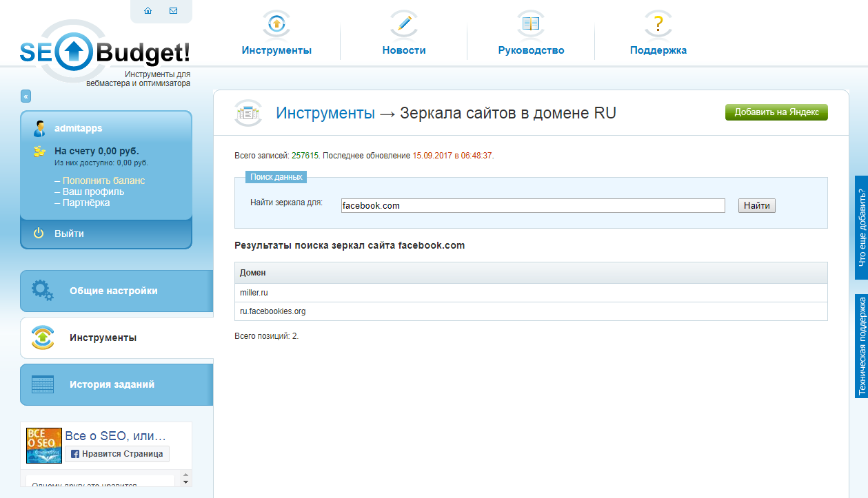Image resolution: width=868 pixels, height=498 pixels.
Task: Click inside the mirrors search input field
Action: click(x=531, y=205)
